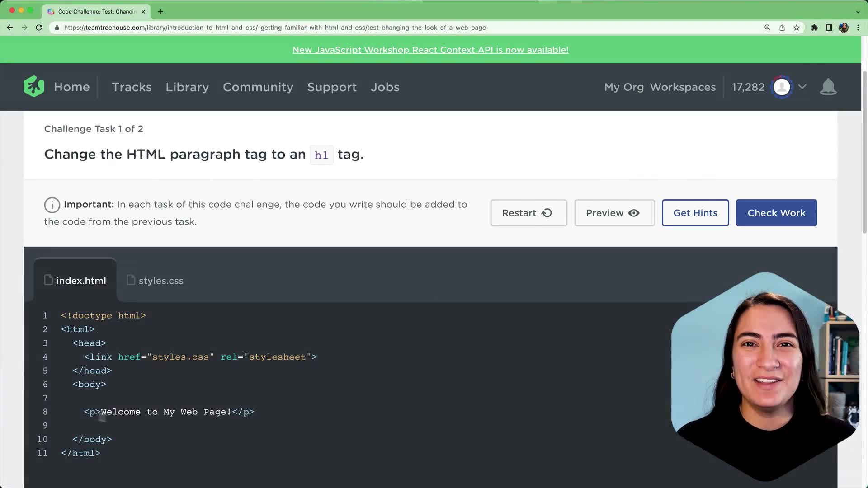
Task: Open the Chrome three-dot menu
Action: coord(858,28)
